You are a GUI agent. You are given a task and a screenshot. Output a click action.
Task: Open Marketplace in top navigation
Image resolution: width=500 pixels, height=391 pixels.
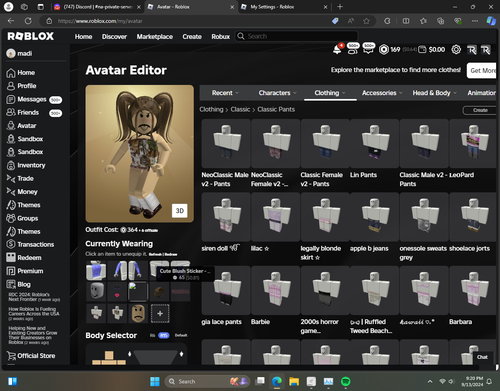155,36
